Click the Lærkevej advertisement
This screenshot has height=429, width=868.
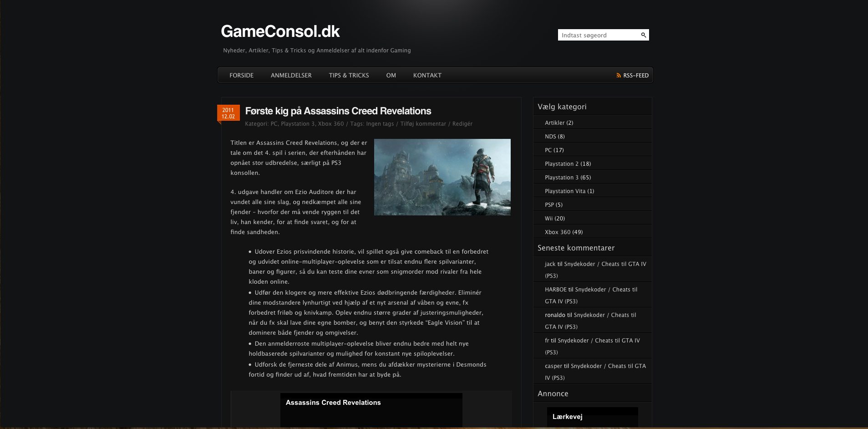tap(593, 417)
